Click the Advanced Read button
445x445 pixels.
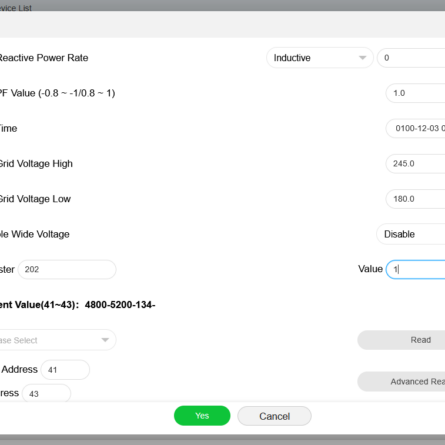[x=401, y=381]
